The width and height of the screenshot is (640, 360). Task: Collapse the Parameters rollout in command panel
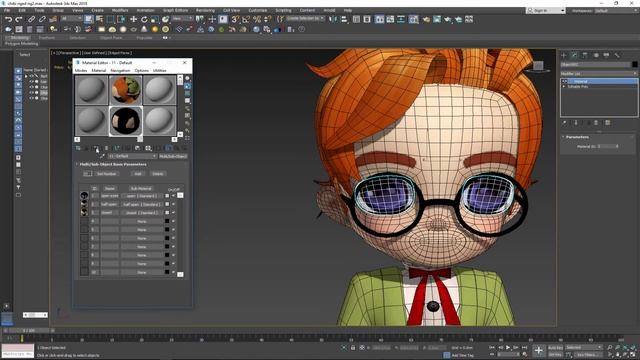(577, 137)
